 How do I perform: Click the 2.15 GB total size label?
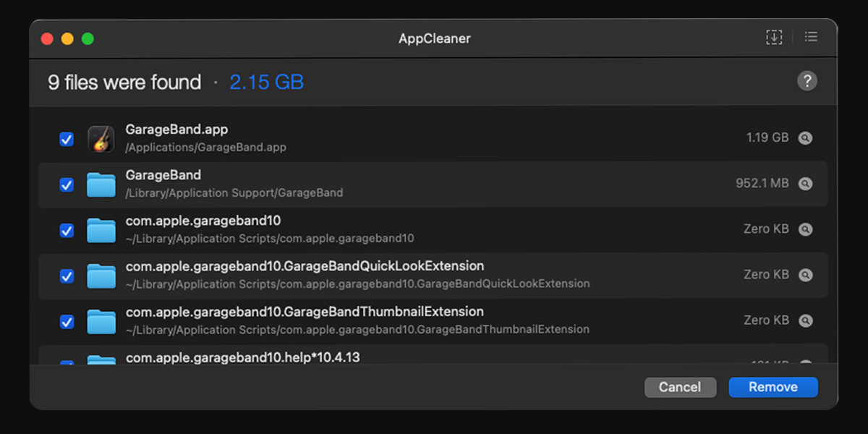tap(267, 82)
